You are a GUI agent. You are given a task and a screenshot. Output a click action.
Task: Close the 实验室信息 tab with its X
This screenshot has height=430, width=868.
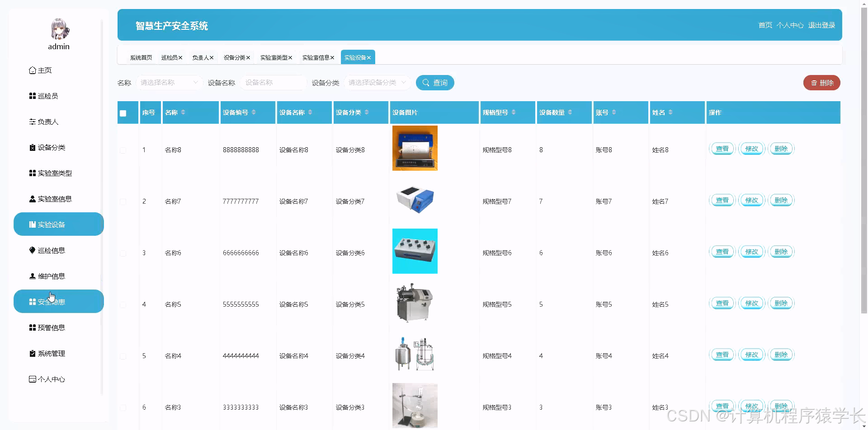[x=332, y=58]
